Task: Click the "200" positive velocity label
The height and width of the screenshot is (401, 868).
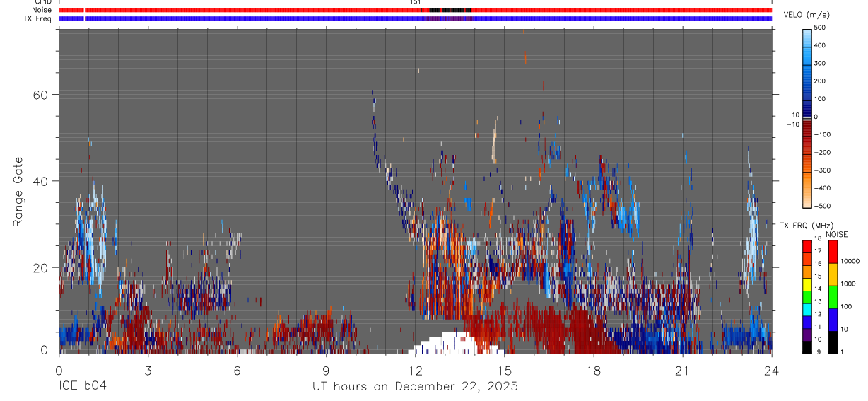Action: (820, 81)
